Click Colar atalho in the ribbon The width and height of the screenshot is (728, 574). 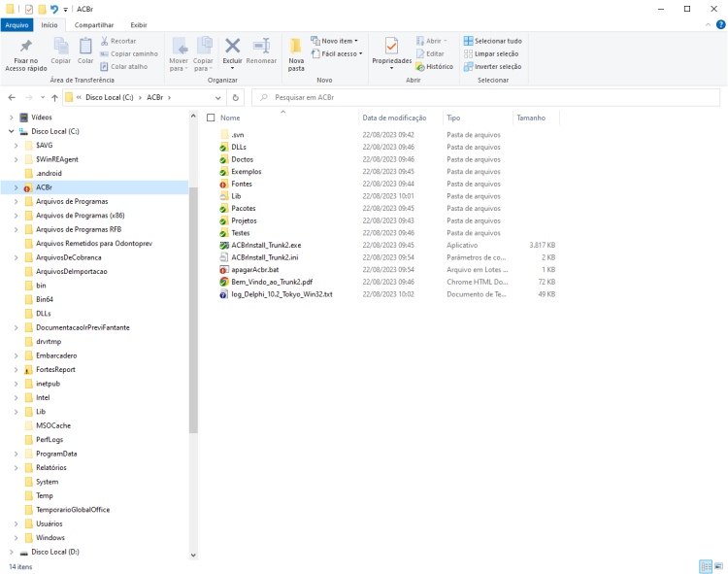pyautogui.click(x=124, y=66)
